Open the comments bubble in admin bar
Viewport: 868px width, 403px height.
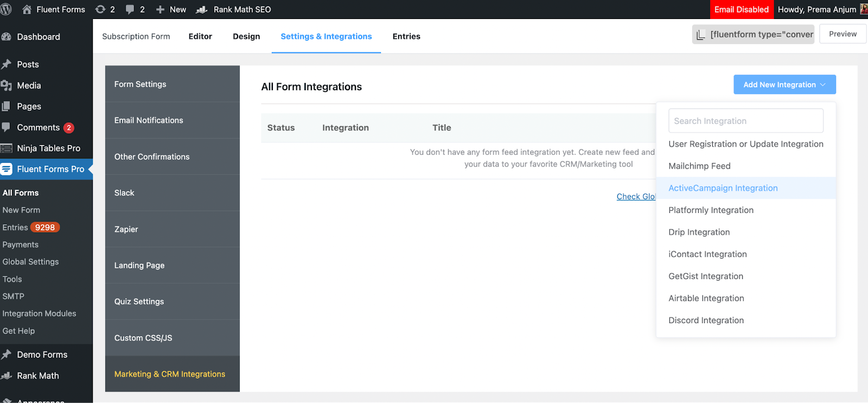point(130,9)
